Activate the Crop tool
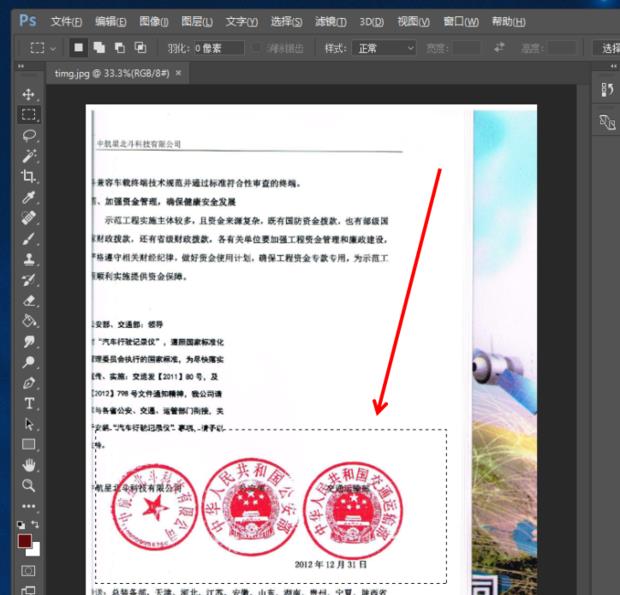The height and width of the screenshot is (595, 620). tap(29, 175)
